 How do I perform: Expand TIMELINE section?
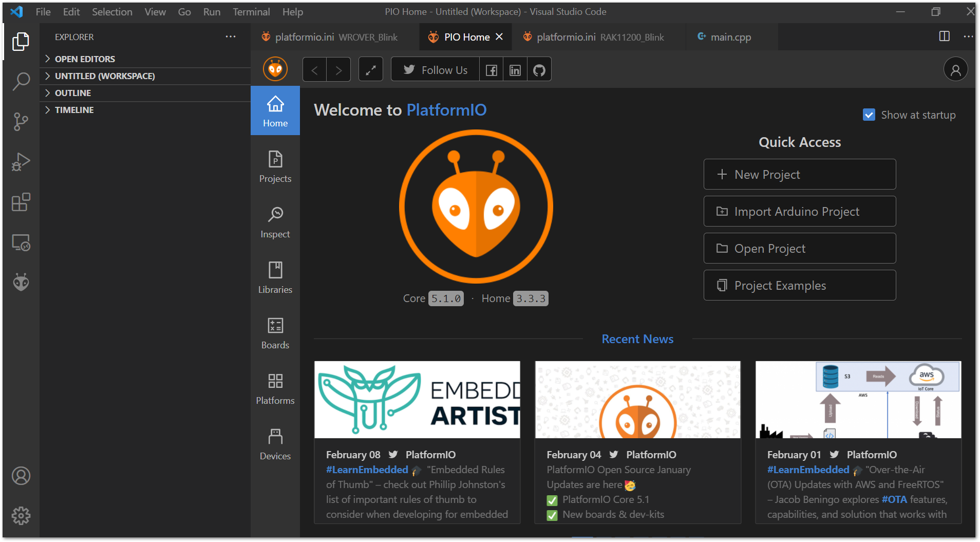(x=145, y=109)
